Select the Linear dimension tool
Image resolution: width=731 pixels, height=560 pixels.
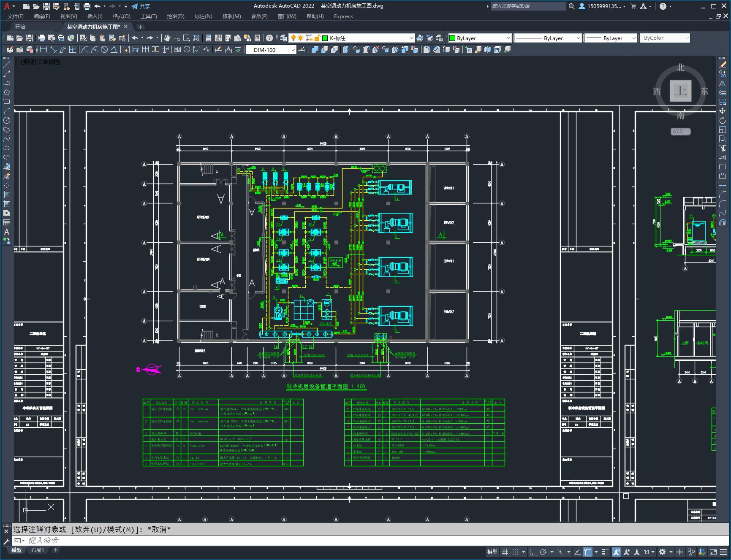43,50
